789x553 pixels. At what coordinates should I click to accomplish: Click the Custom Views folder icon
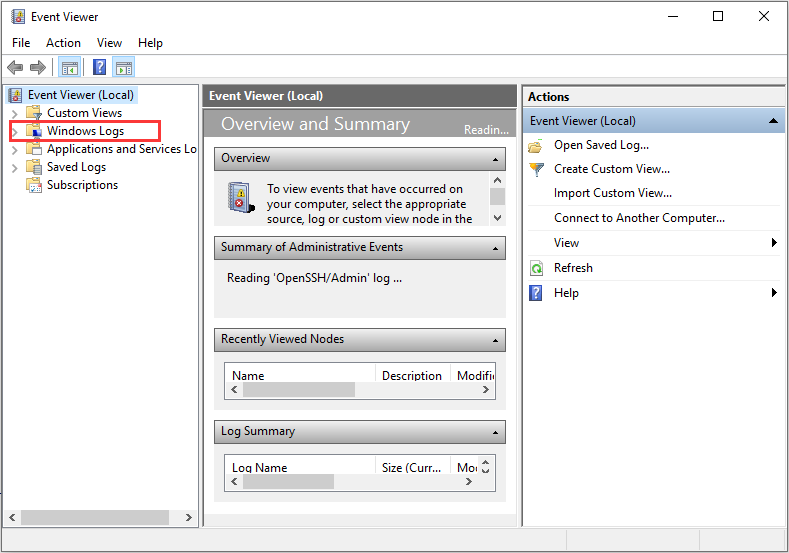pyautogui.click(x=34, y=113)
